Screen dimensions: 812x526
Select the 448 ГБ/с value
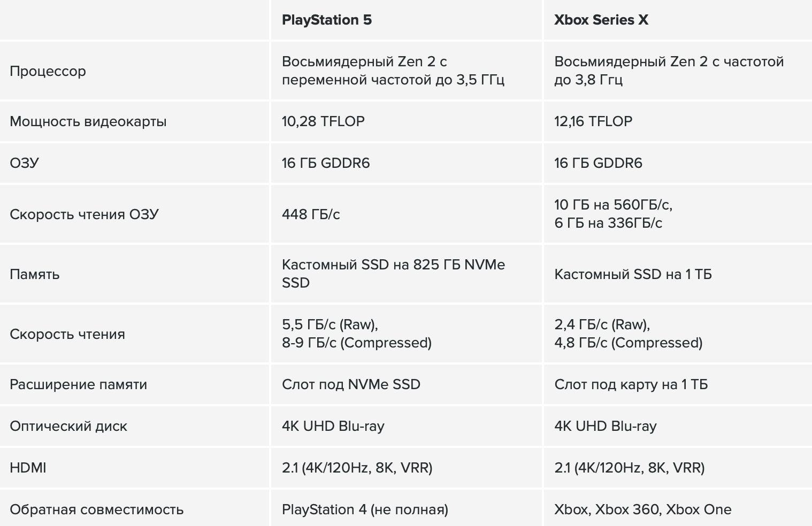point(311,214)
